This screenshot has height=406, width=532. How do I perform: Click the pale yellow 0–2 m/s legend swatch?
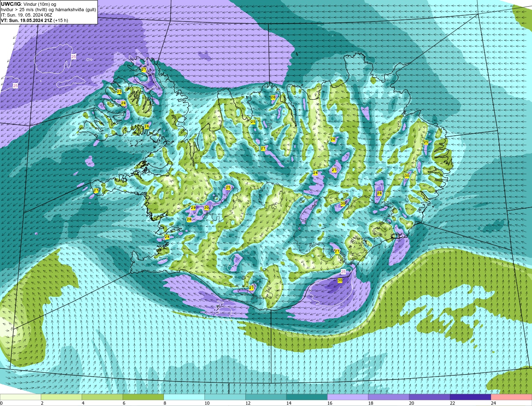[x=21, y=397]
